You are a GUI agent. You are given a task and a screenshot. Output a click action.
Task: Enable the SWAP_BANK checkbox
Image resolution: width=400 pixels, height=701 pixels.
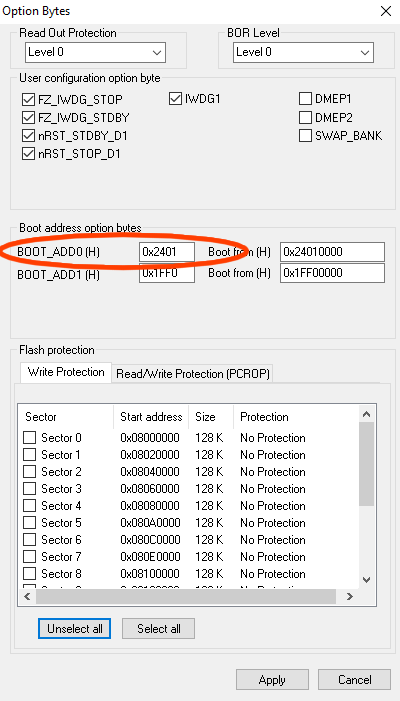tap(305, 135)
